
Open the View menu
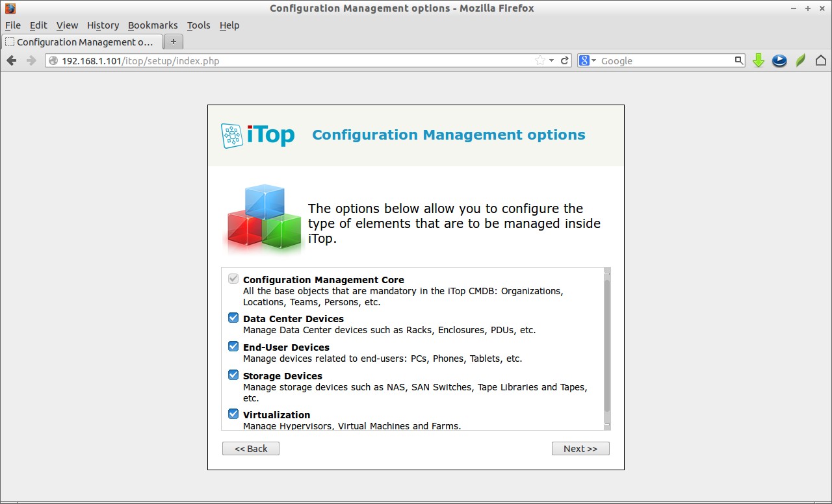tap(67, 25)
